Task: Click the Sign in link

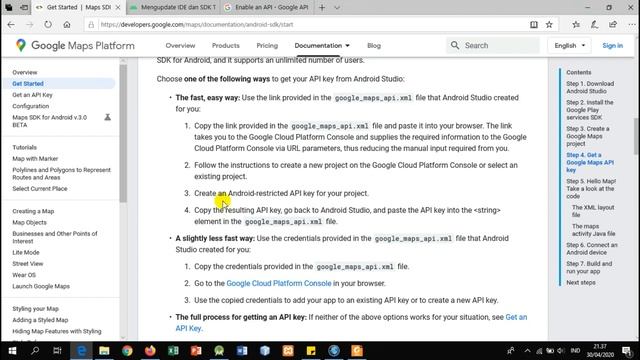Action: click(x=613, y=45)
